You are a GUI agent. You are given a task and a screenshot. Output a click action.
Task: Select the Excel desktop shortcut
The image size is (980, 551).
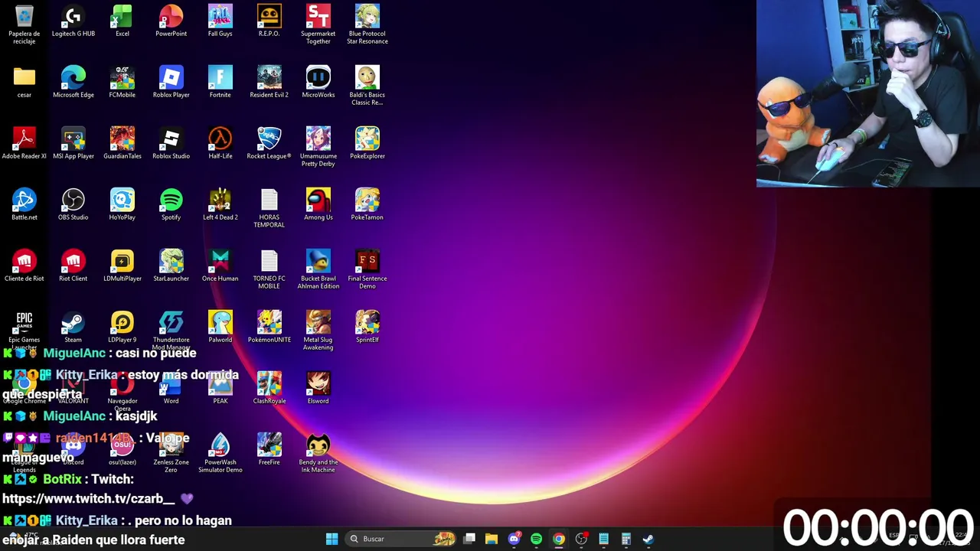(122, 21)
